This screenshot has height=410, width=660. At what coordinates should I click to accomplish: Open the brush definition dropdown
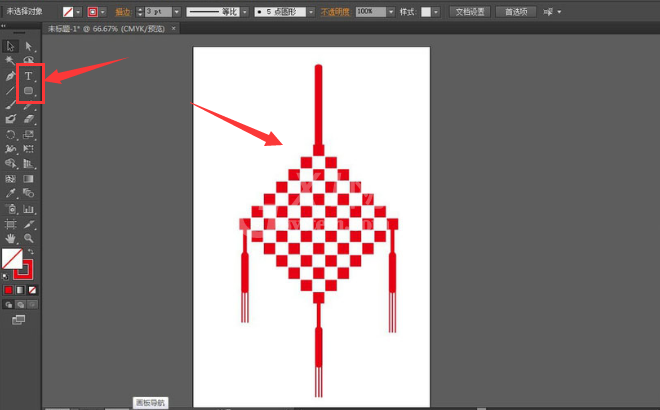tap(311, 12)
